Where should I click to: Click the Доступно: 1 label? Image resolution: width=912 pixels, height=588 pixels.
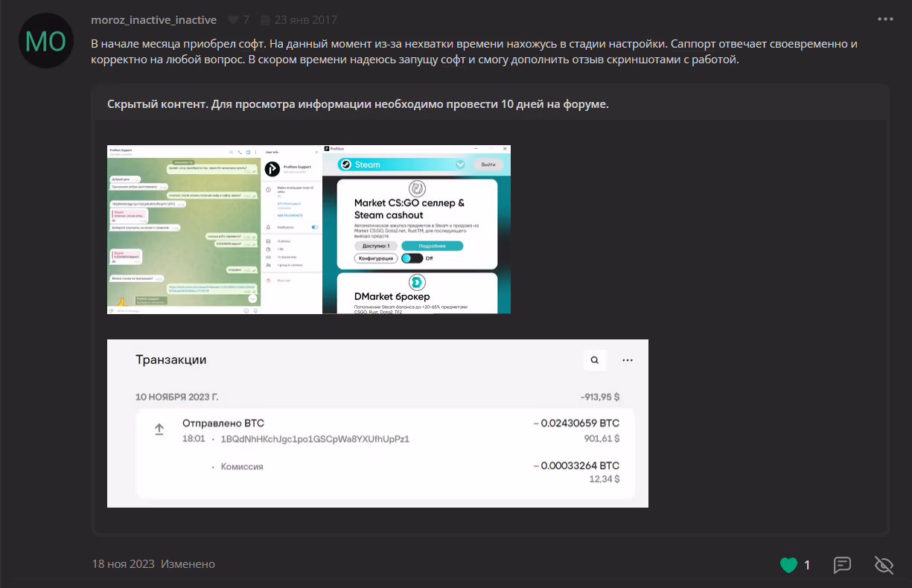(375, 246)
